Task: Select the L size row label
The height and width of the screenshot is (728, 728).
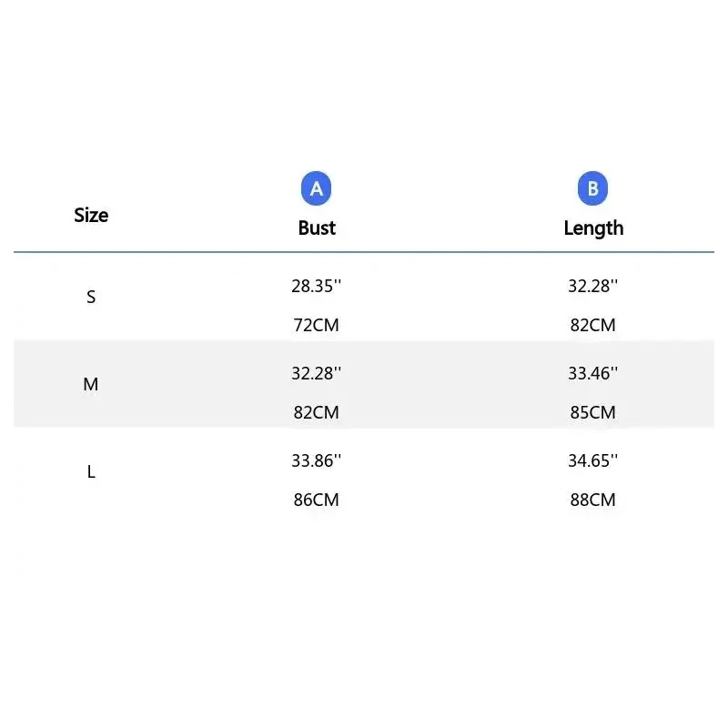Action: coord(91,472)
